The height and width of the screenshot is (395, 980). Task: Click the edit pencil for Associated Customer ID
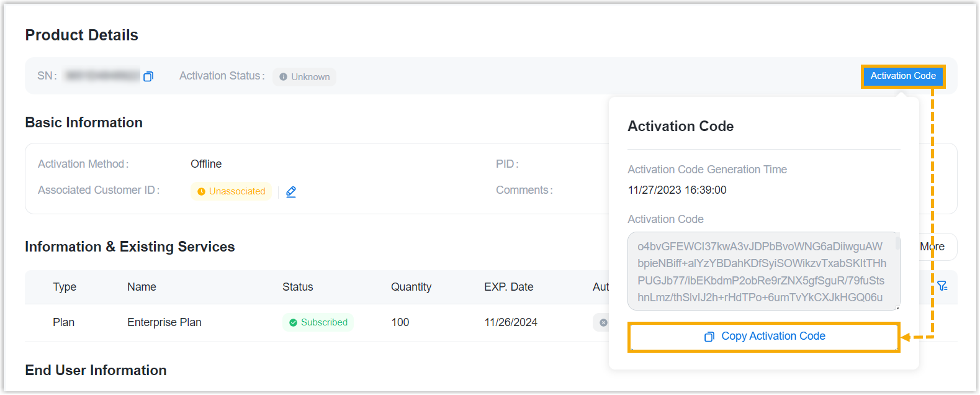[291, 192]
